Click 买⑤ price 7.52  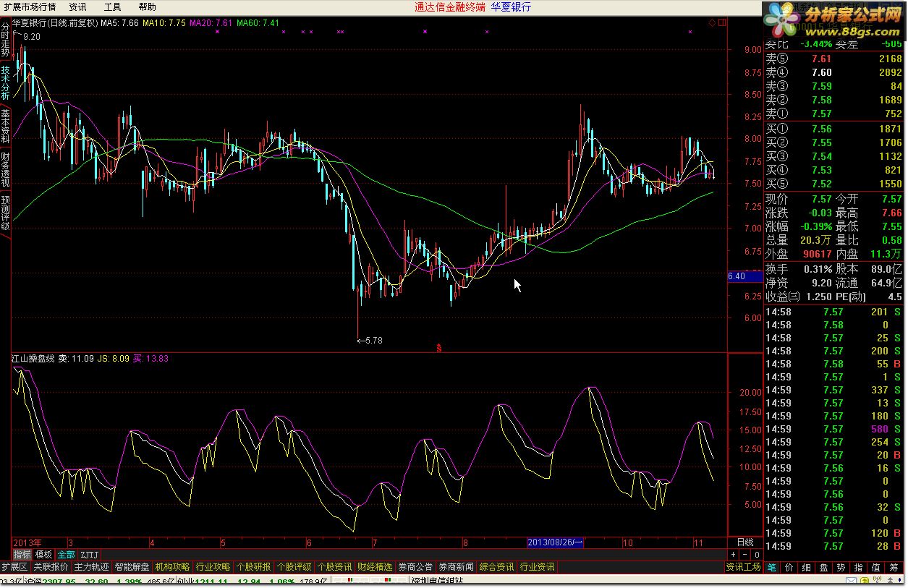821,184
